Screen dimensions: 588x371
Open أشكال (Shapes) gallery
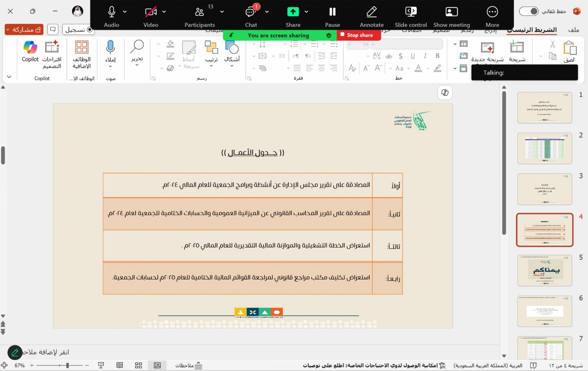click(x=232, y=53)
